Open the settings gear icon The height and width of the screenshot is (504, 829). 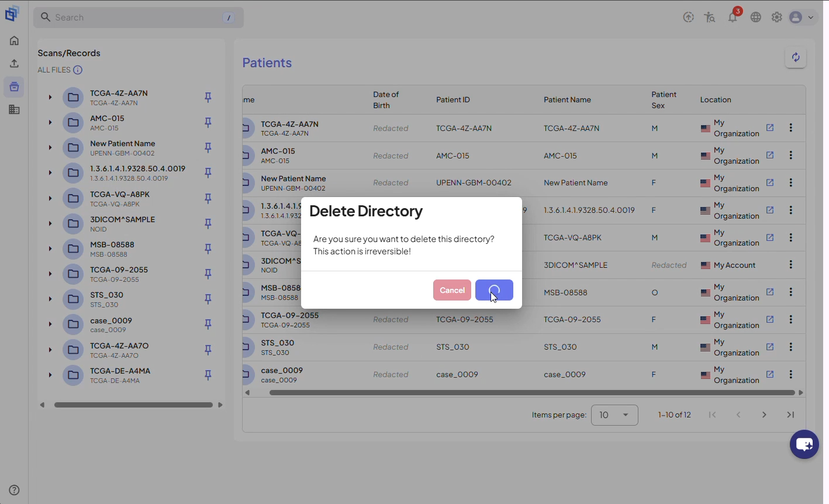click(777, 18)
